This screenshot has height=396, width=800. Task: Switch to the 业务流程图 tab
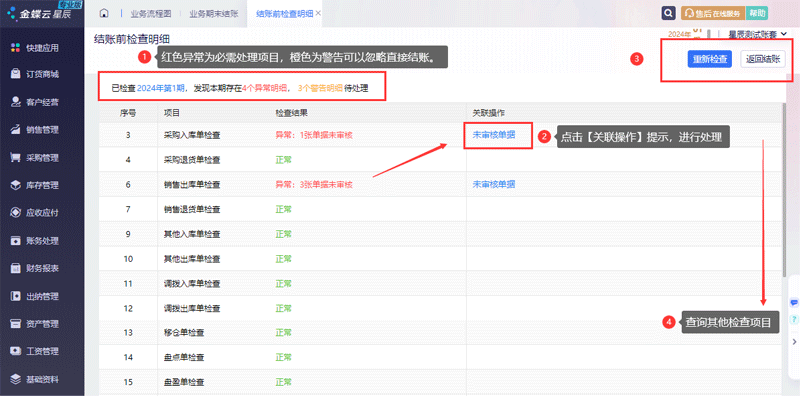coord(151,14)
